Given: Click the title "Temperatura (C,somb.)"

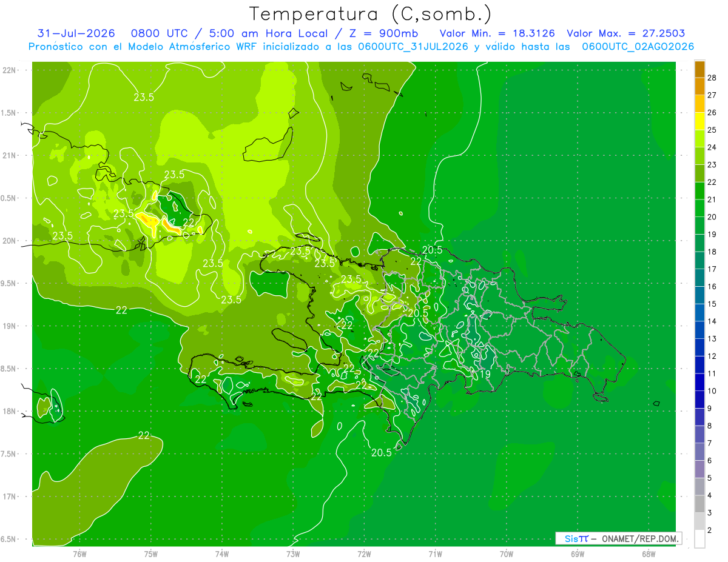Looking at the screenshot, I should pyautogui.click(x=370, y=13).
